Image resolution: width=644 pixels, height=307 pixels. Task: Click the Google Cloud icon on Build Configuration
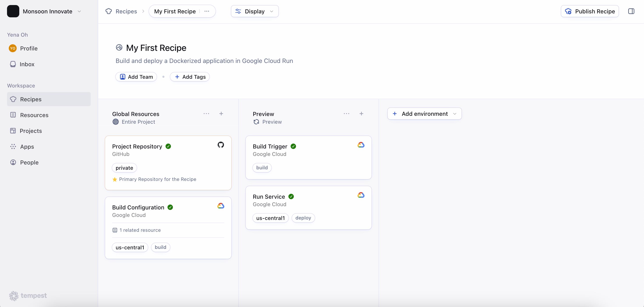[x=221, y=206]
